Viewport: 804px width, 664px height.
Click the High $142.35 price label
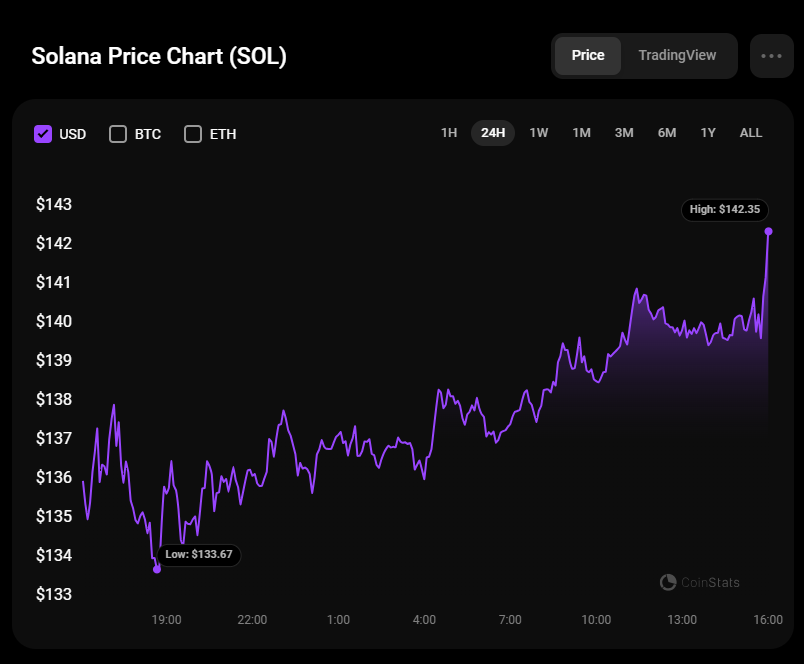click(725, 210)
